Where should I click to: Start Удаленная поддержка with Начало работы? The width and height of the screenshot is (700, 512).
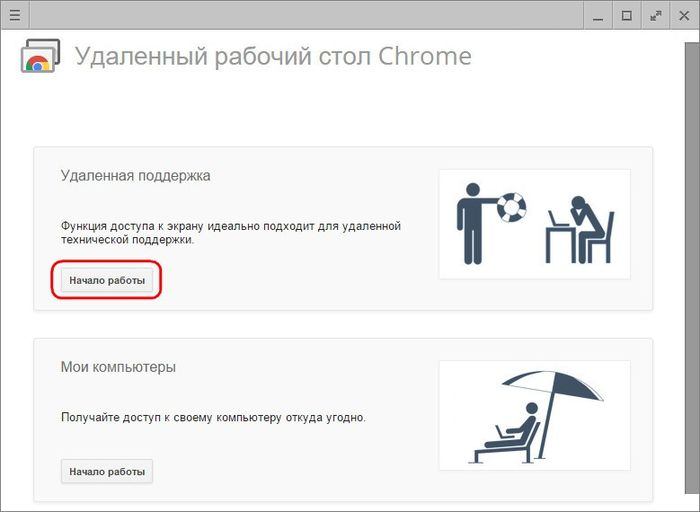click(x=107, y=281)
